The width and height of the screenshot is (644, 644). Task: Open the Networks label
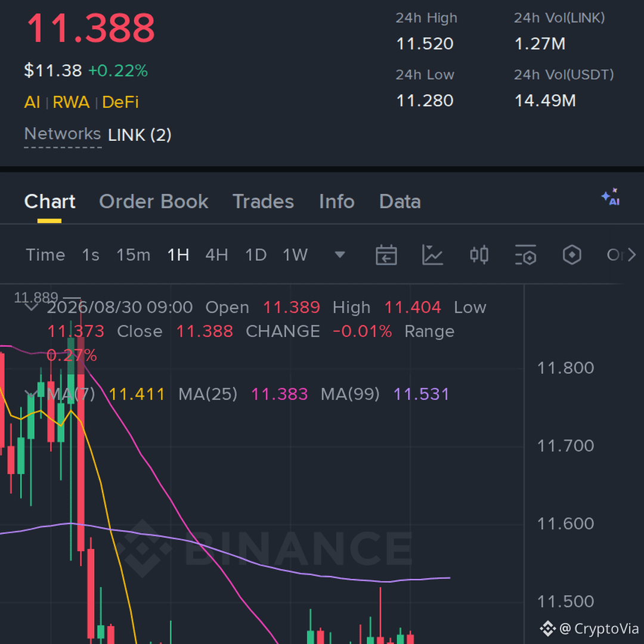pyautogui.click(x=63, y=134)
